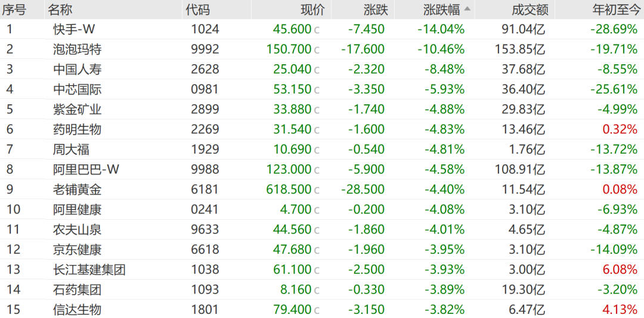This screenshot has width=644, height=318.
Task: Click stock code 9633 for 农夫山泉
Action: [205, 229]
